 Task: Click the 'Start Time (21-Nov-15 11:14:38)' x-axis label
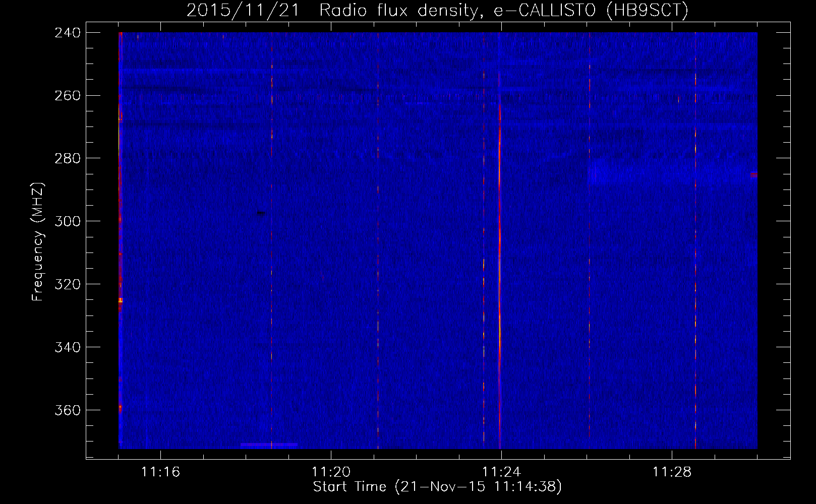[x=437, y=487]
